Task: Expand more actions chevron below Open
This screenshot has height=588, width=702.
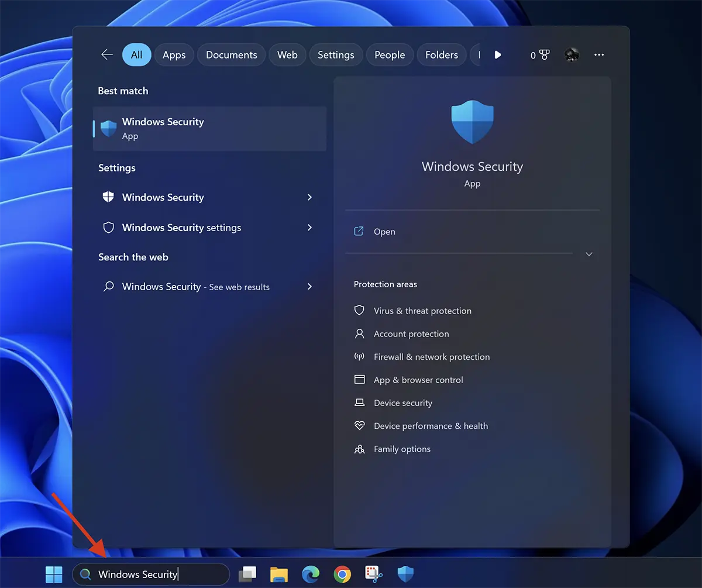Action: [x=589, y=254]
